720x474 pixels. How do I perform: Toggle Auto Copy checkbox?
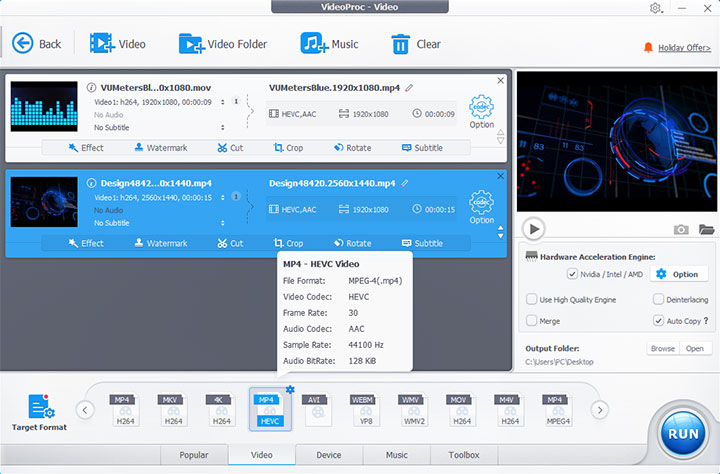pos(658,321)
